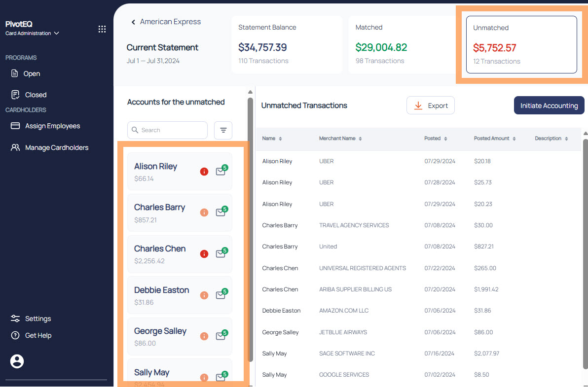Select Closed programs in sidebar
588x387 pixels.
36,95
